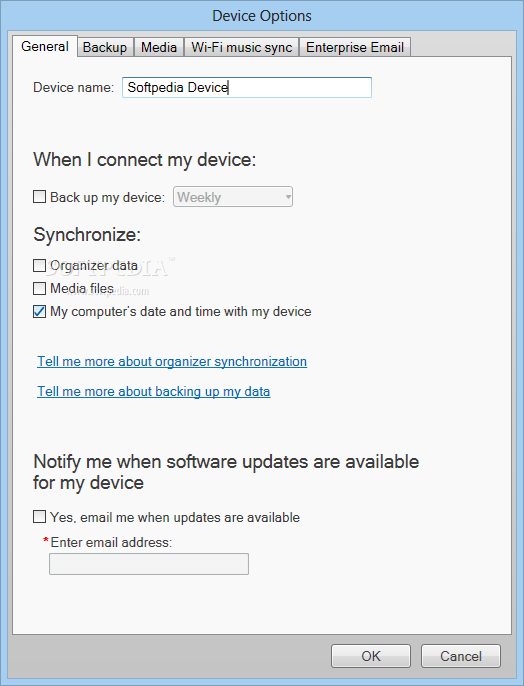Uncheck computer's date and time sync checkbox
The height and width of the screenshot is (686, 524).
pos(39,312)
